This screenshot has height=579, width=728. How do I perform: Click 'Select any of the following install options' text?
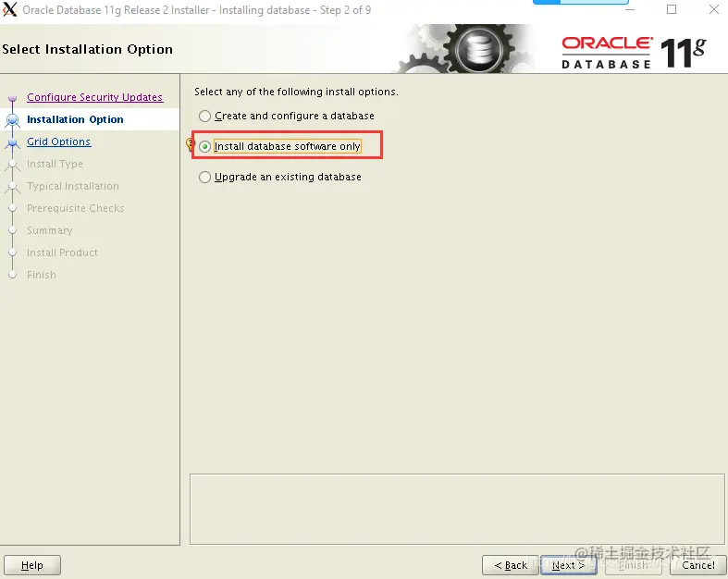(x=296, y=92)
